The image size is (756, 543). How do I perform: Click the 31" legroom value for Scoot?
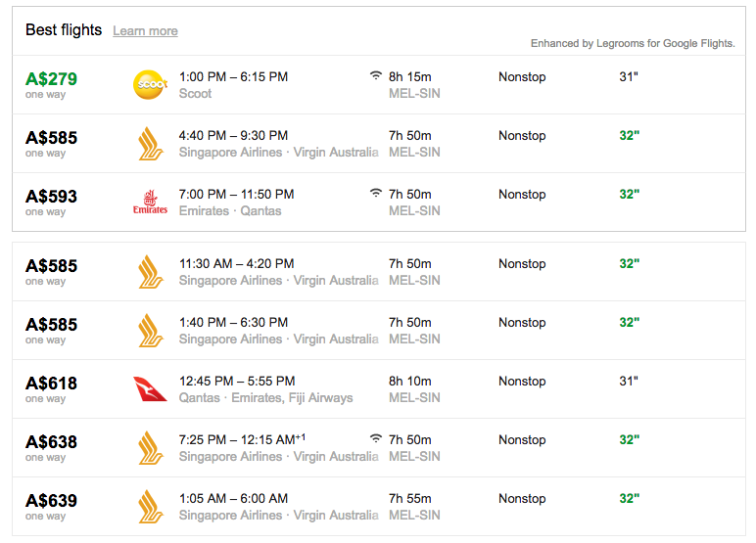629,76
